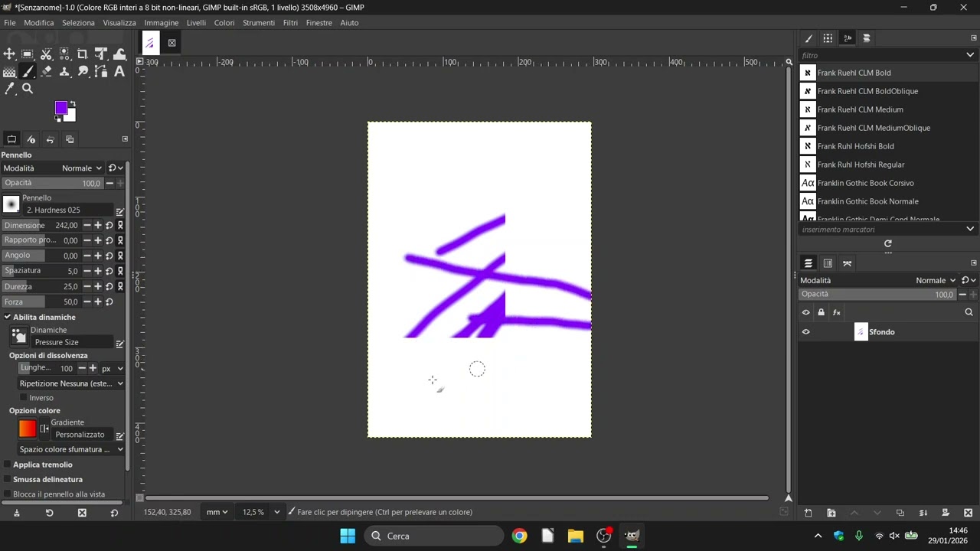The width and height of the screenshot is (980, 551).
Task: Select the Scissors Select tool
Action: pyautogui.click(x=46, y=54)
